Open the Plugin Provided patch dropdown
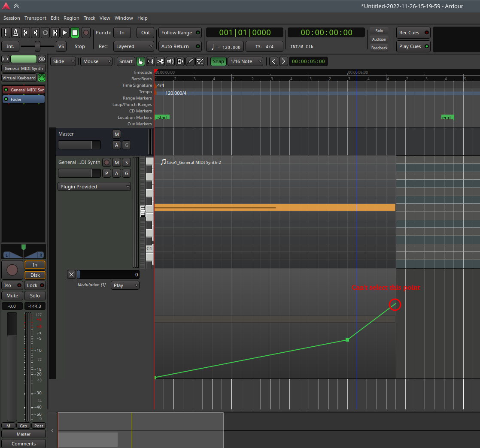 point(94,187)
